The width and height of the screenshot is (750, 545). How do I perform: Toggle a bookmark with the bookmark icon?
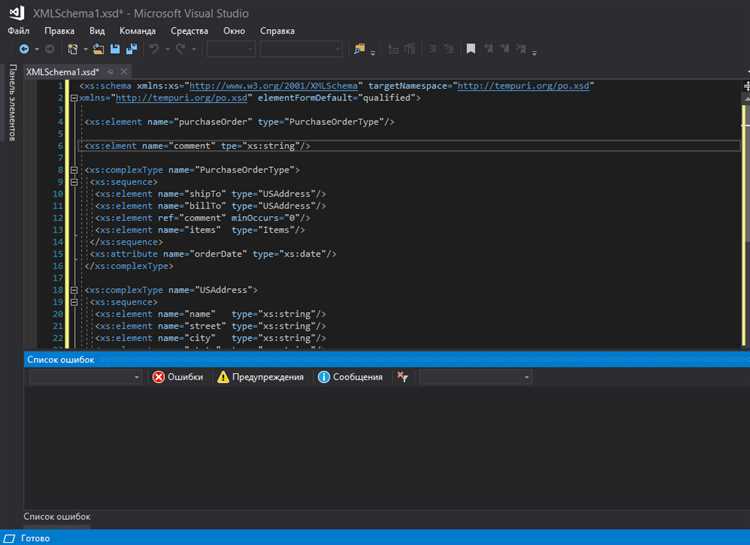[x=471, y=49]
